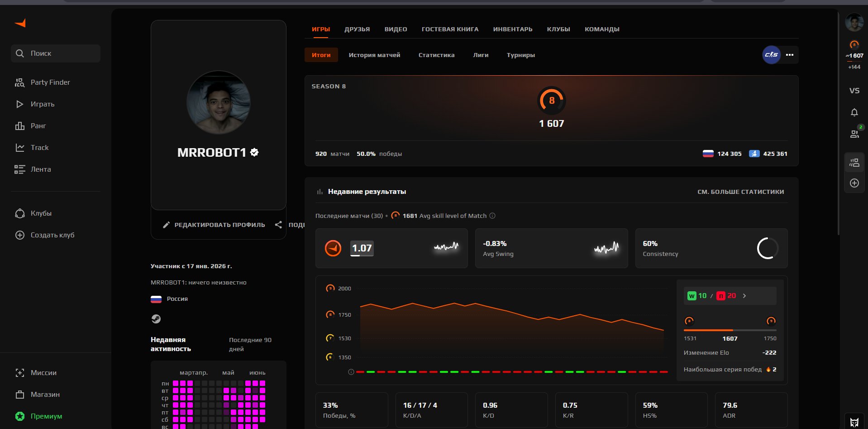The image size is (868, 429).
Task: Open the Турниры sub-tab
Action: pyautogui.click(x=520, y=55)
